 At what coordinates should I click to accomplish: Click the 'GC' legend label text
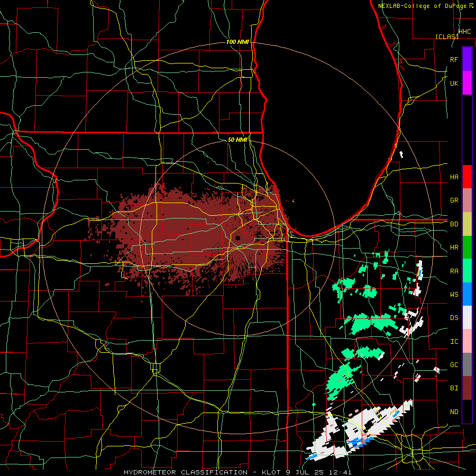454,365
